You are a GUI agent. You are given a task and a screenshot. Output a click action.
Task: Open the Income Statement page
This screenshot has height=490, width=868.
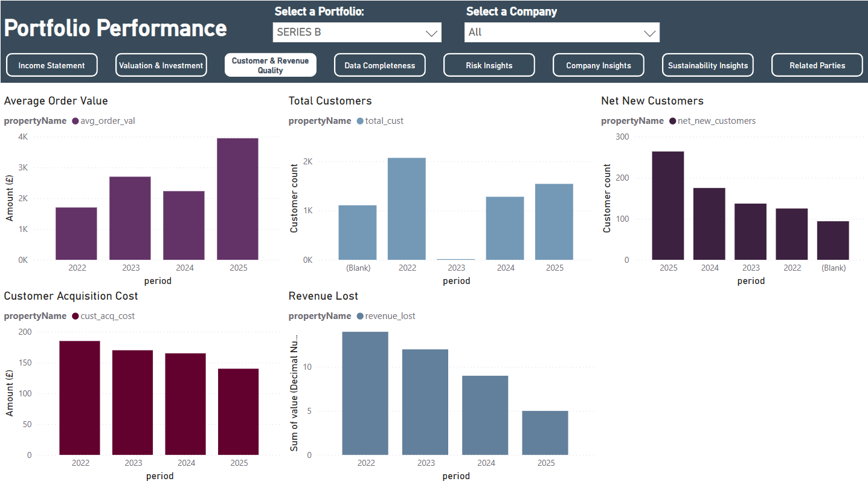click(52, 65)
